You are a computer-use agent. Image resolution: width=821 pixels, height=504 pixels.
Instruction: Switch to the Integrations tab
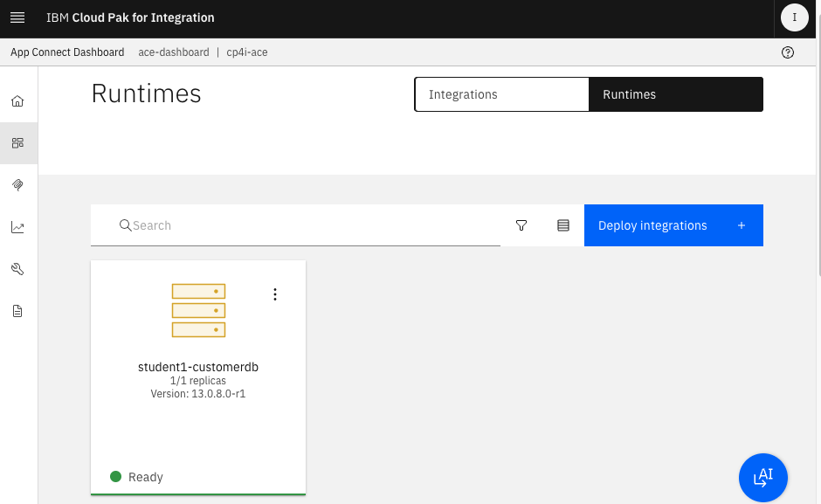(x=501, y=94)
